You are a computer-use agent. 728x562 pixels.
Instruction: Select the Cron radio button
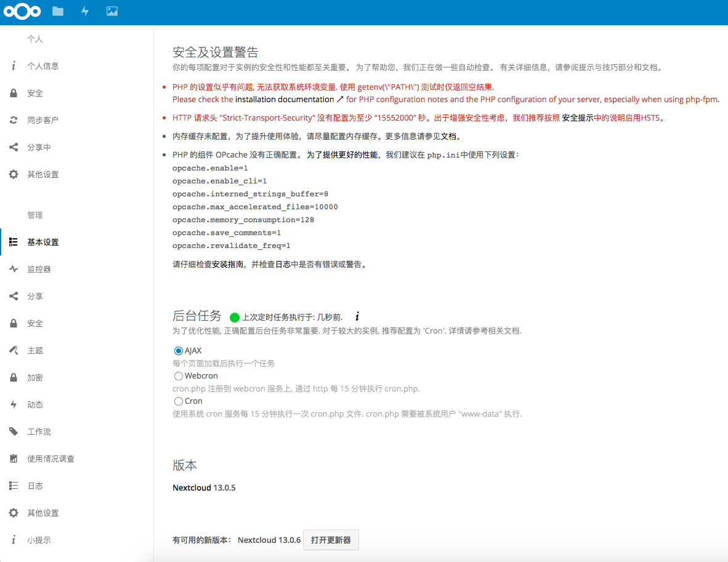tap(178, 401)
